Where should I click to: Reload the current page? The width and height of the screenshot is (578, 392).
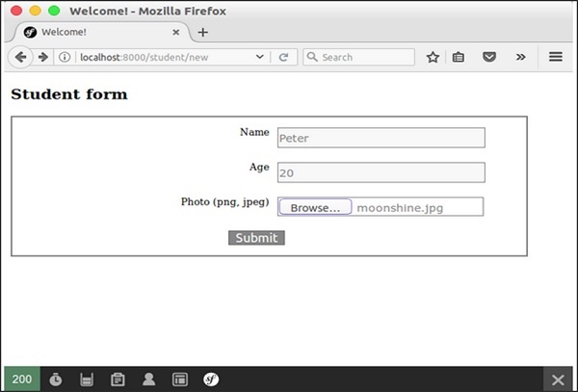[x=284, y=57]
